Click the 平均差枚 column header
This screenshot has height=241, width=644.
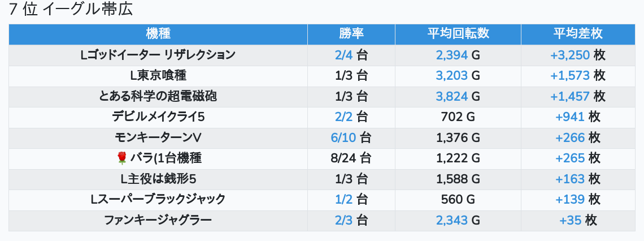pyautogui.click(x=577, y=34)
